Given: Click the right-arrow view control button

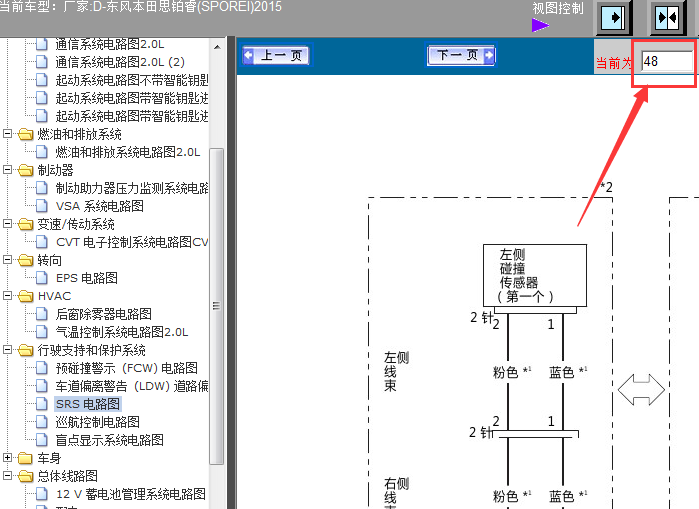Looking at the screenshot, I should coord(613,18).
